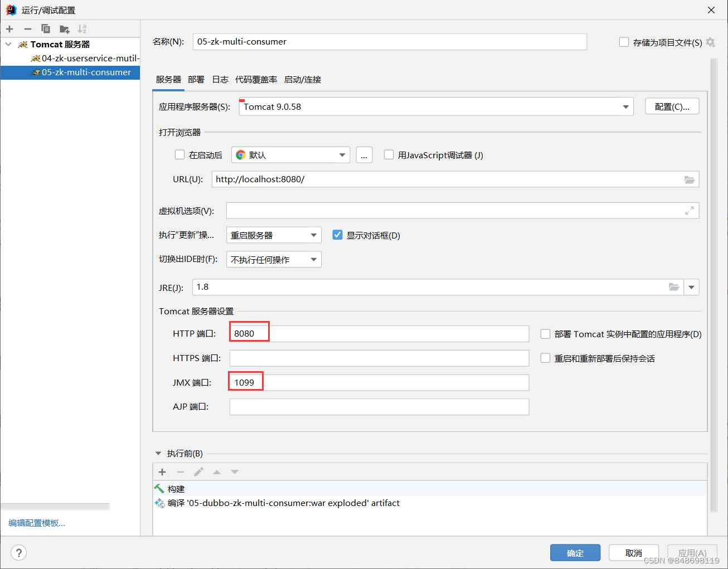Copy the selected configuration
728x569 pixels.
[46, 29]
